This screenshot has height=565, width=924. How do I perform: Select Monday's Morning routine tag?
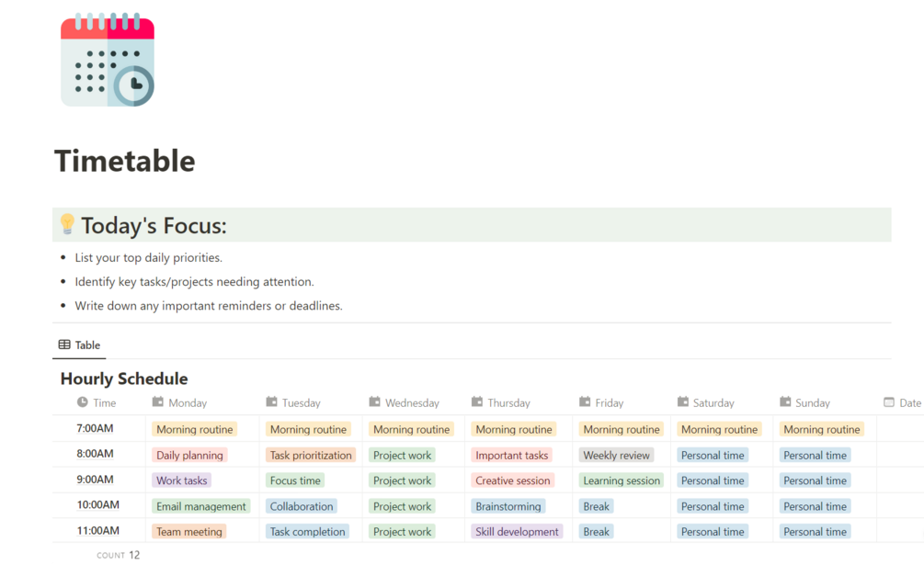pos(195,429)
